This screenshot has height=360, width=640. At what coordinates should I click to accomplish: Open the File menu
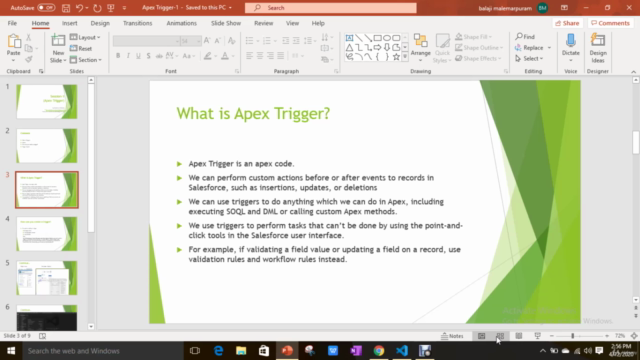click(x=12, y=23)
